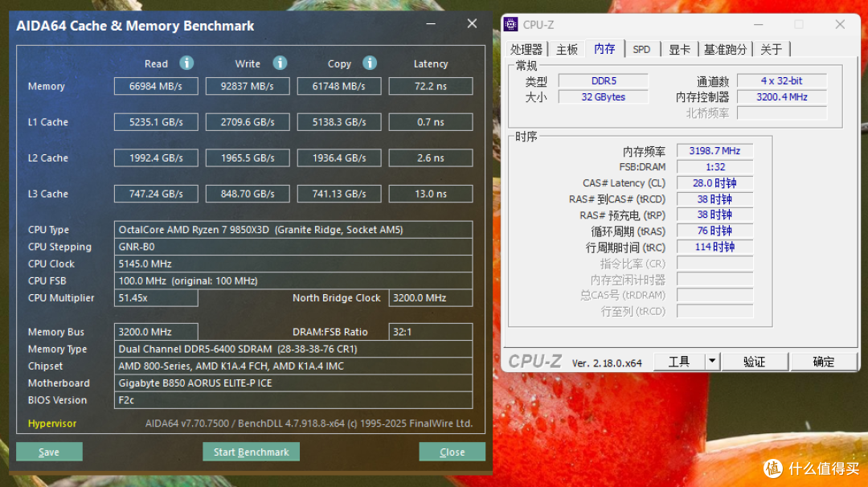868x487 pixels.
Task: Switch to the 主板 tab in CPU-Z
Action: (x=567, y=49)
